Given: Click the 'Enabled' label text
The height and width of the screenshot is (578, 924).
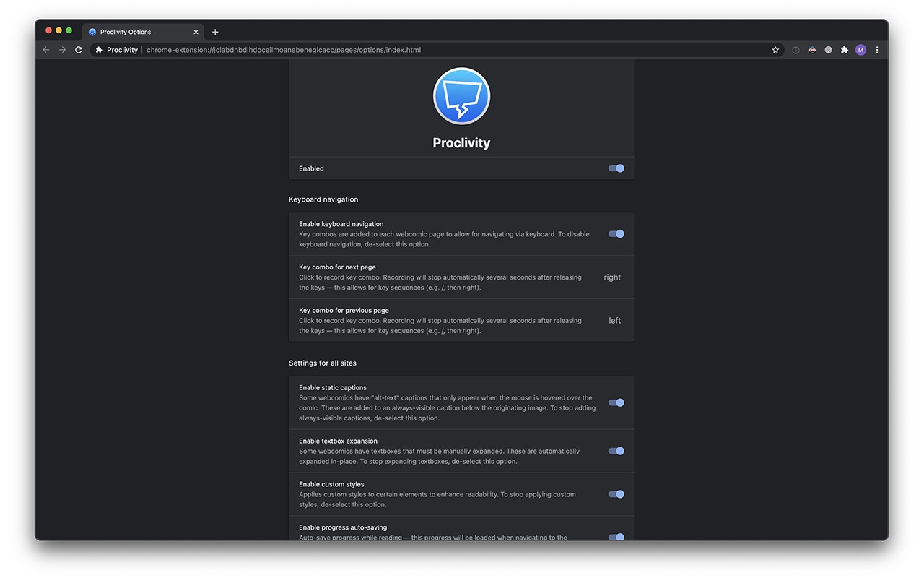Looking at the screenshot, I should (311, 168).
